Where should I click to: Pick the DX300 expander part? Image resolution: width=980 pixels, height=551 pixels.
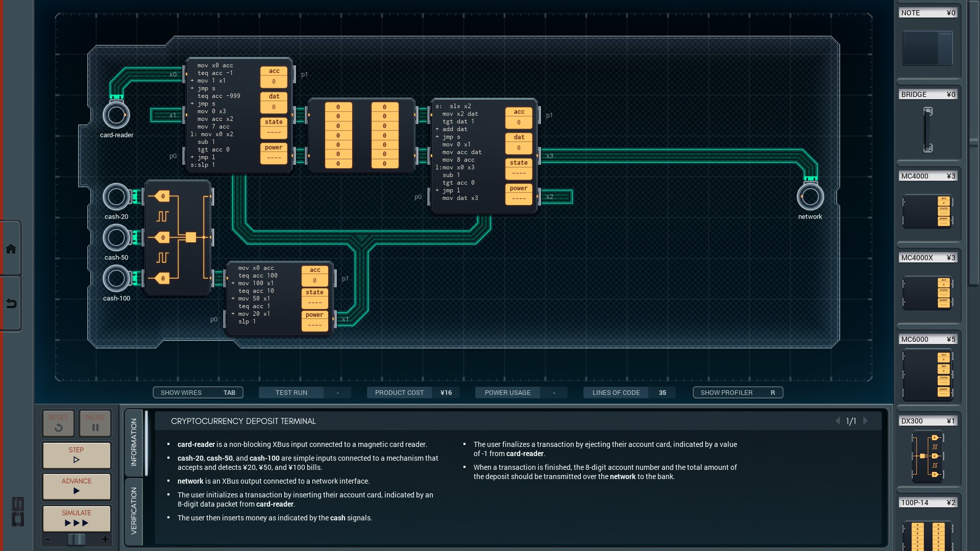click(x=927, y=456)
